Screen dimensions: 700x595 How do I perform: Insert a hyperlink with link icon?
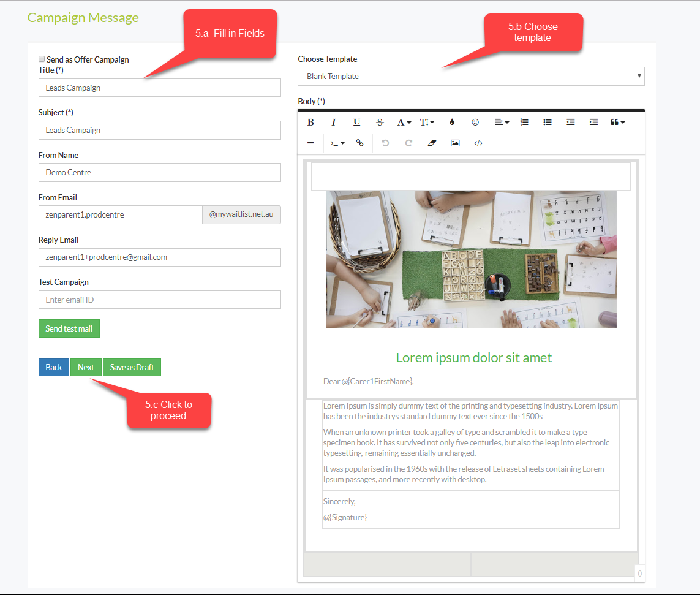point(360,143)
